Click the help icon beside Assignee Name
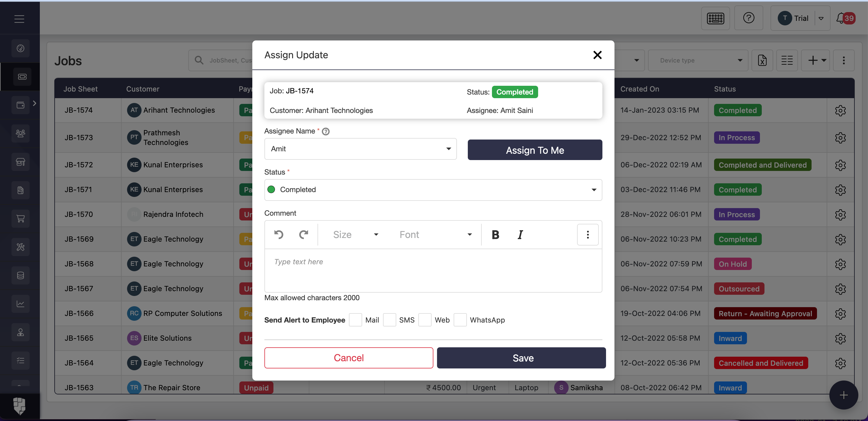The height and width of the screenshot is (421, 868). (x=325, y=131)
